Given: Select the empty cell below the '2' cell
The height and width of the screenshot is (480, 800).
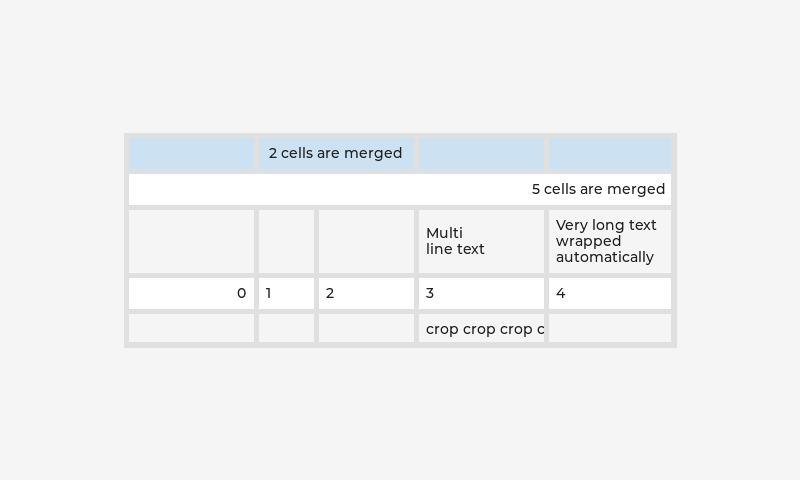Looking at the screenshot, I should click(366, 328).
